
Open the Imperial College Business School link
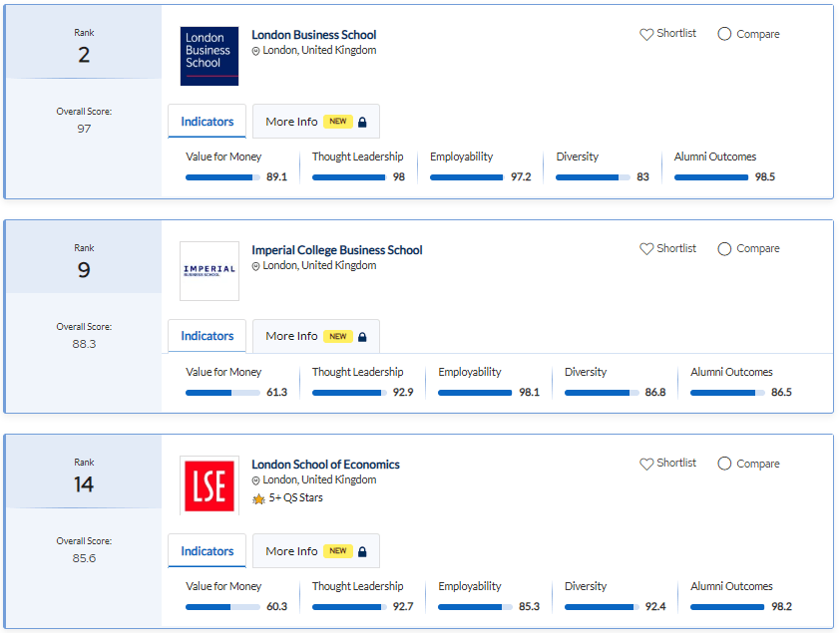pos(336,250)
